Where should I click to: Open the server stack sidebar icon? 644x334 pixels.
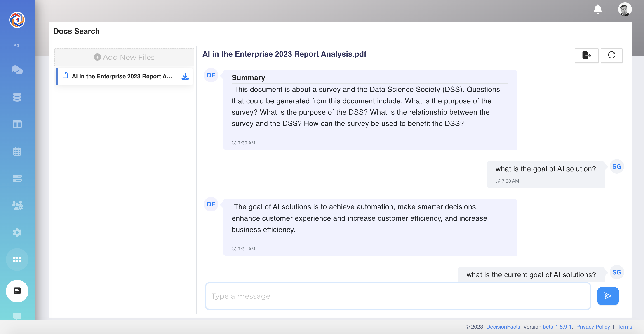[17, 178]
